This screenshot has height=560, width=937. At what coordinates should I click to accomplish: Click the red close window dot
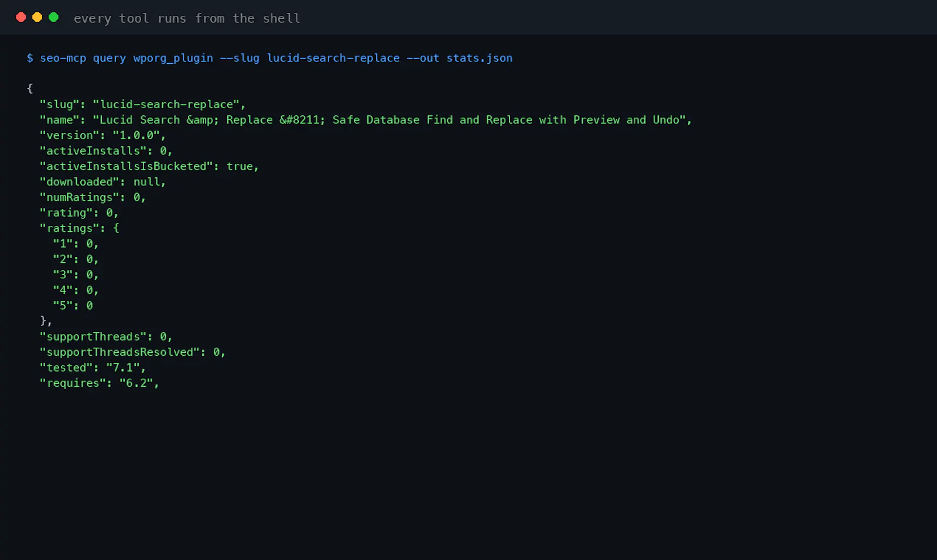pyautogui.click(x=21, y=18)
